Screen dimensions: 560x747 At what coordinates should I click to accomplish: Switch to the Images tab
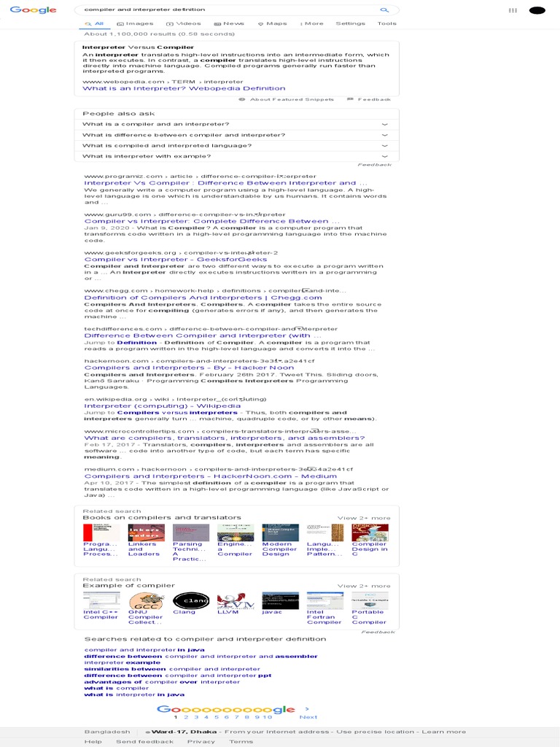(x=135, y=23)
